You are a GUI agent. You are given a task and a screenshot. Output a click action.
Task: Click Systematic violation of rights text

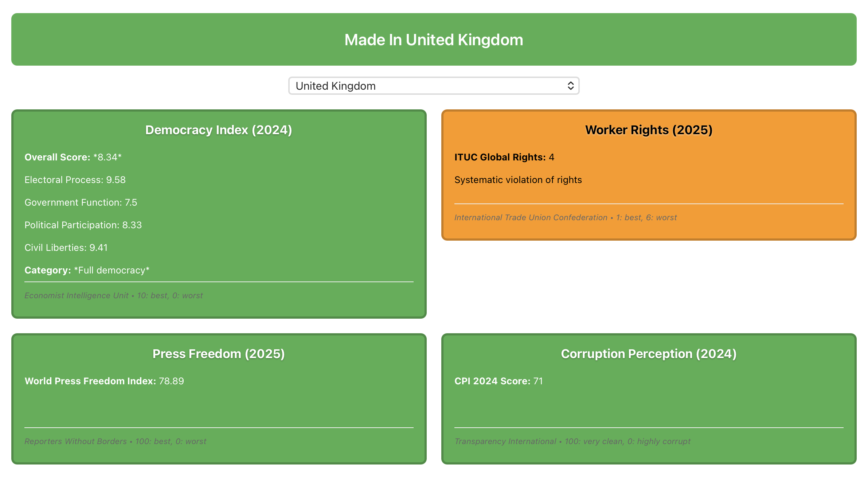518,180
